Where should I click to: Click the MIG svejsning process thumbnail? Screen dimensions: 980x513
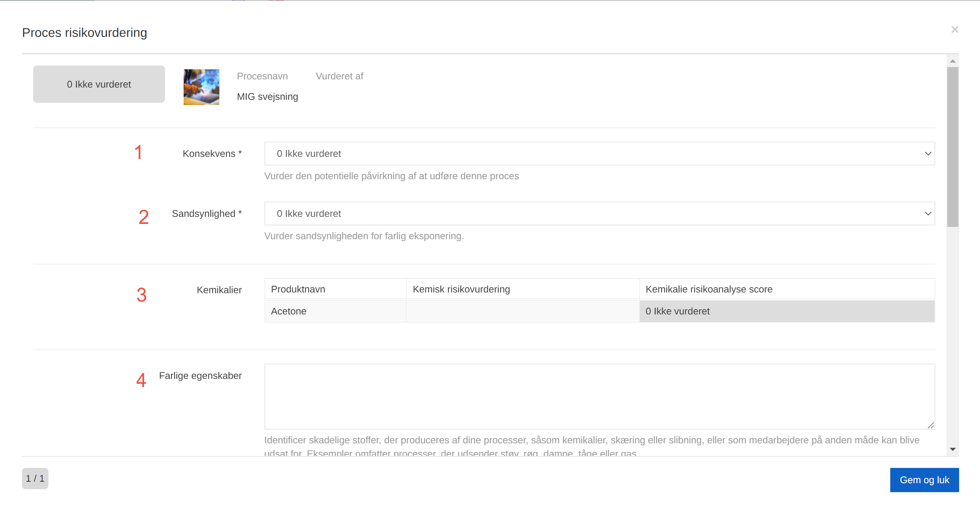201,87
